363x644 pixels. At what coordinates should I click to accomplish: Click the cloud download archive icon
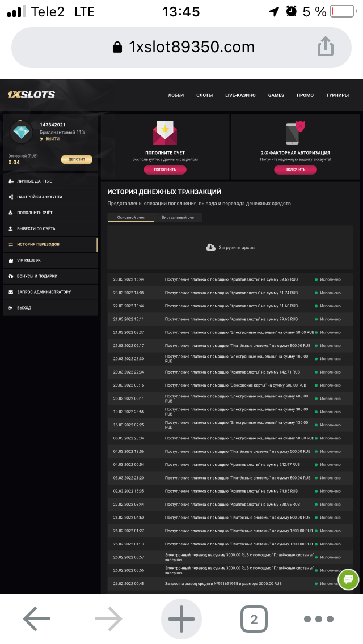point(211,247)
